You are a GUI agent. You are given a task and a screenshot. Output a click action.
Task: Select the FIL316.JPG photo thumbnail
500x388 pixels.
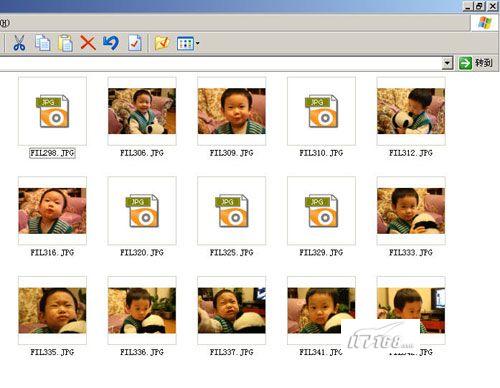52,211
